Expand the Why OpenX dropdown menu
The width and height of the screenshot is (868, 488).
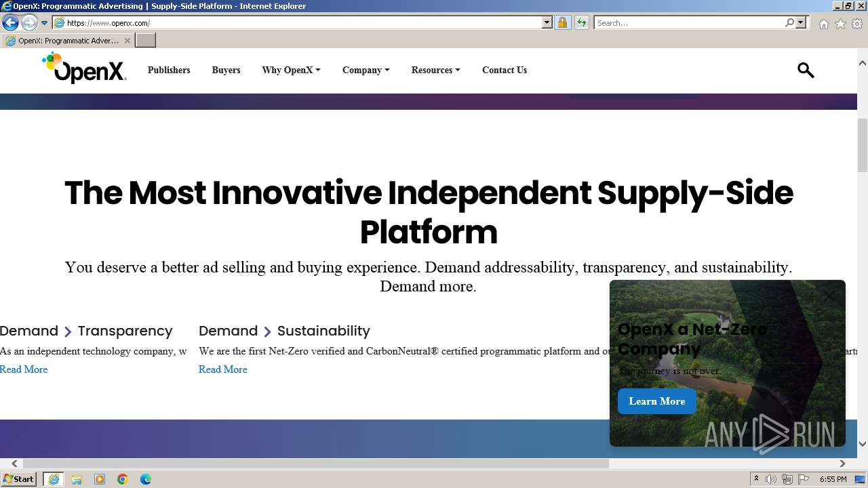coord(291,70)
